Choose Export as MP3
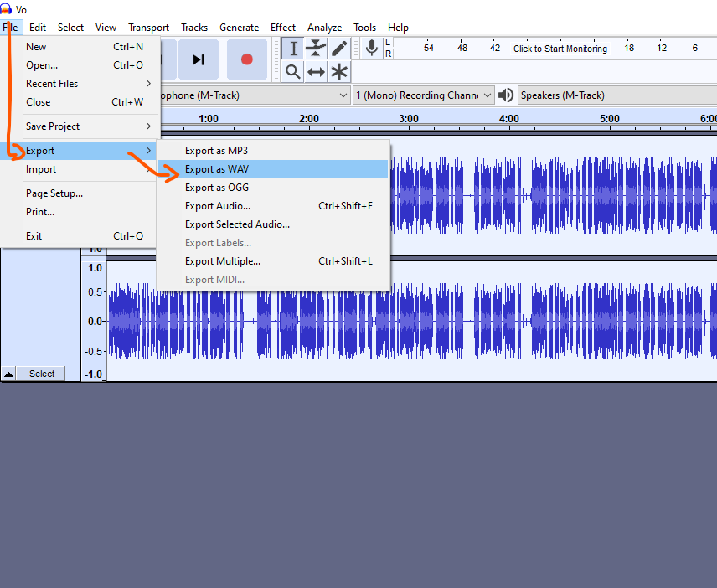 [273, 151]
